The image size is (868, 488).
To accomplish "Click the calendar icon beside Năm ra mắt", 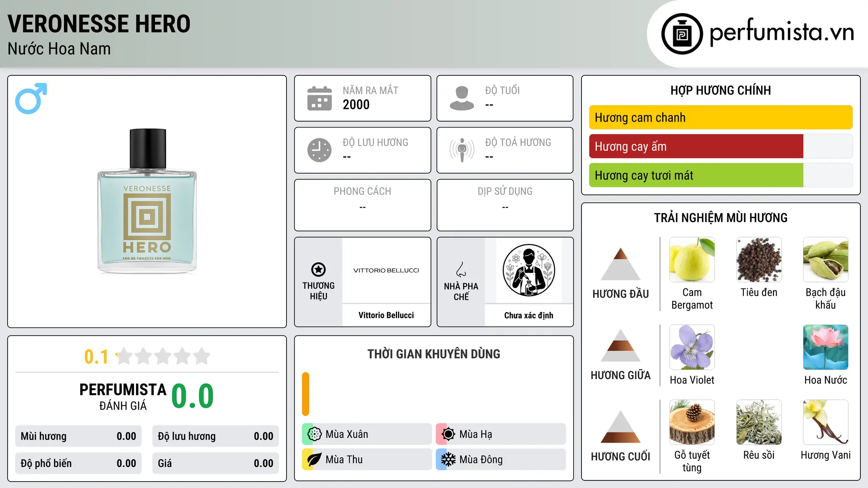I will [x=320, y=98].
